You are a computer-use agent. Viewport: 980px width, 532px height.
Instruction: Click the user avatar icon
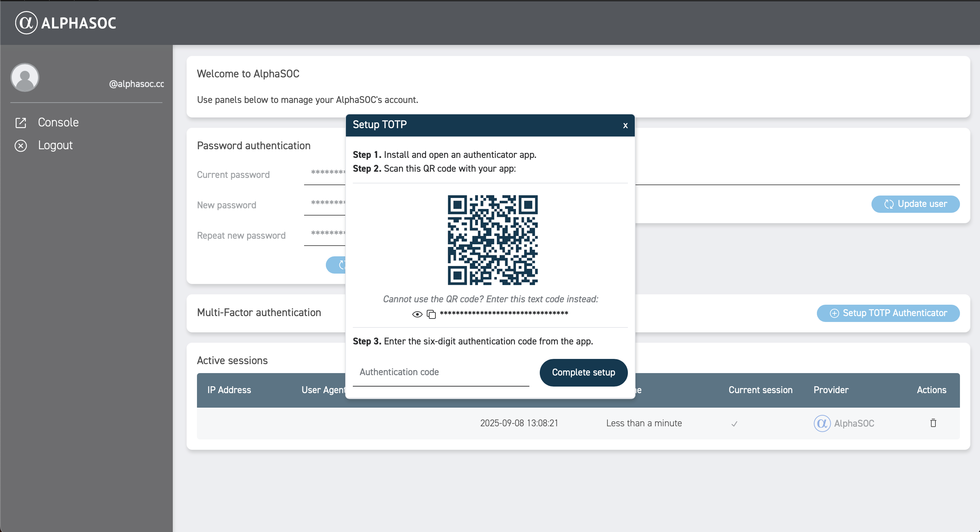tap(25, 78)
